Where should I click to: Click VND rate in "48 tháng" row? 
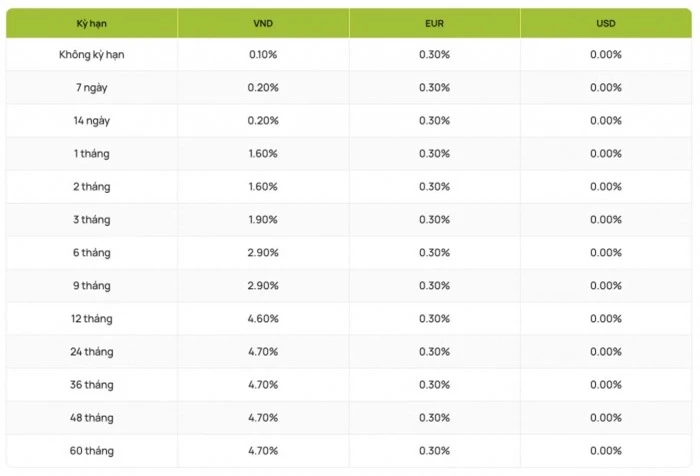point(264,417)
